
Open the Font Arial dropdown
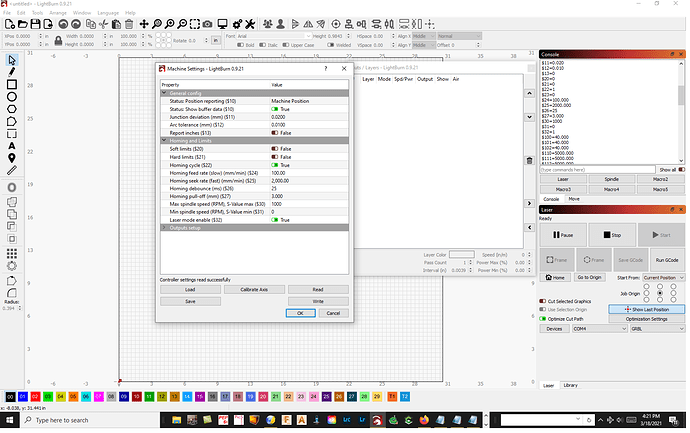(274, 36)
